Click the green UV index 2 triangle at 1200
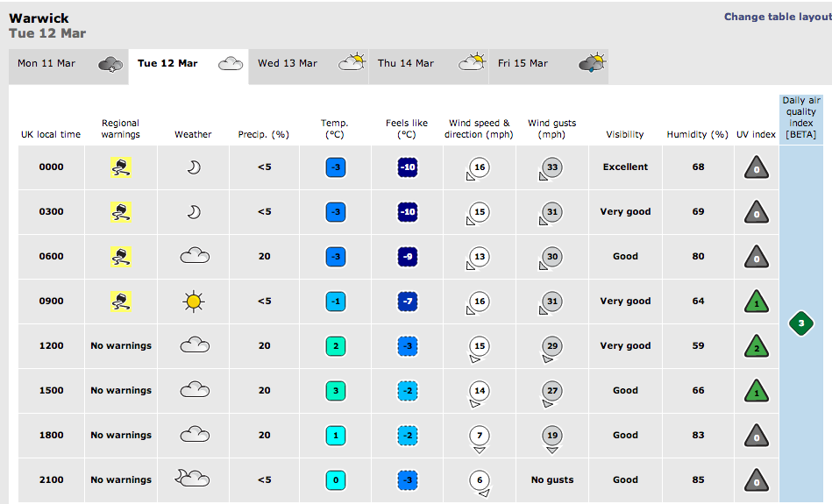This screenshot has width=832, height=504. tap(757, 346)
